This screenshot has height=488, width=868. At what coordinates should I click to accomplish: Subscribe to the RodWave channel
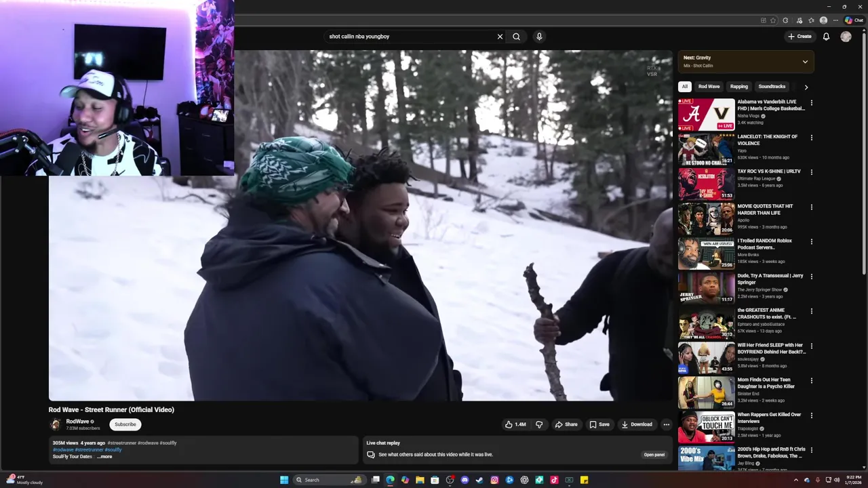point(125,424)
